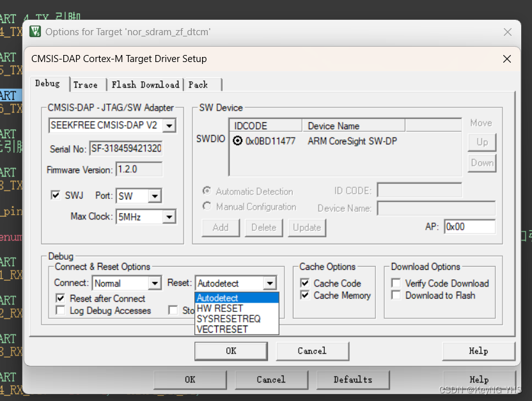Uncheck Reset after Connect

61,298
